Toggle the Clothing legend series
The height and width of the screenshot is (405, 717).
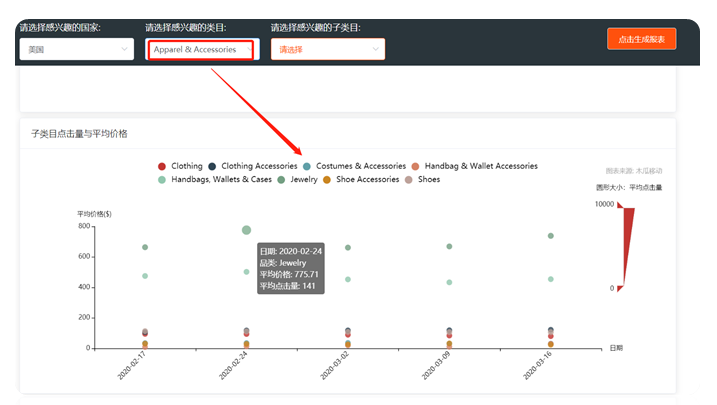(163, 166)
